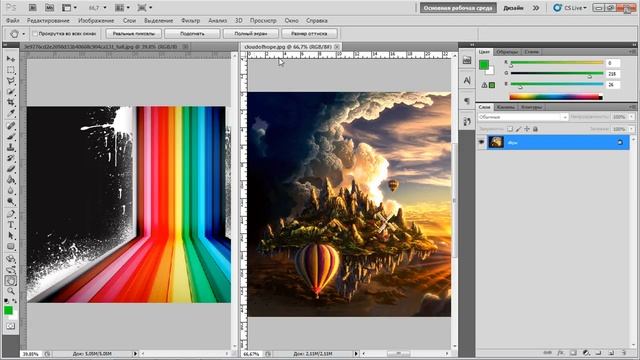The height and width of the screenshot is (360, 640).
Task: Toggle lock image pixels
Action: coord(518,129)
